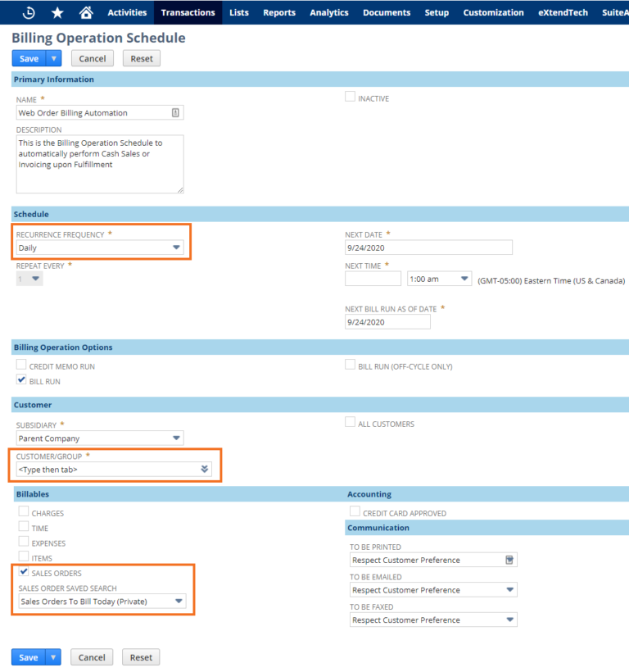The width and height of the screenshot is (629, 672).
Task: Open top Save button split-arrow menu
Action: point(52,57)
